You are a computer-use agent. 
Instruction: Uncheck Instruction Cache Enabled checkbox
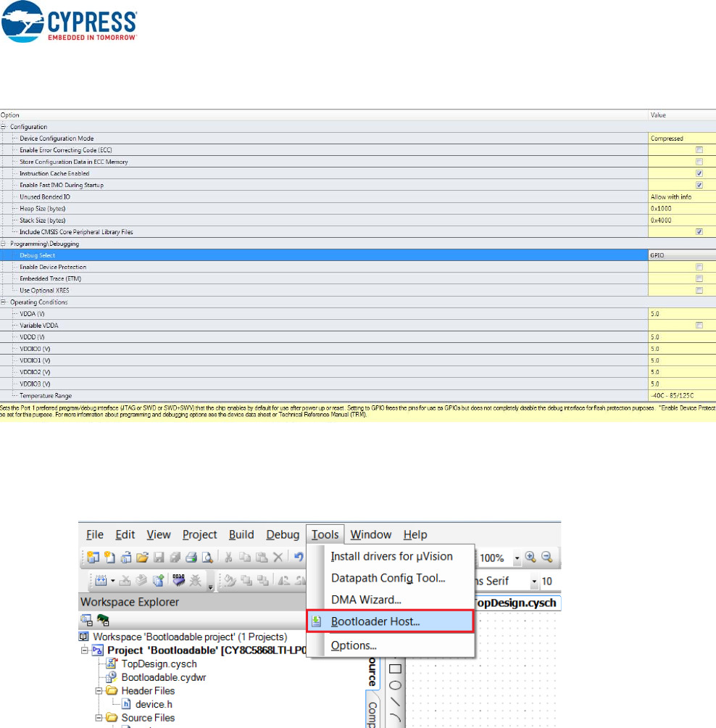click(x=699, y=173)
